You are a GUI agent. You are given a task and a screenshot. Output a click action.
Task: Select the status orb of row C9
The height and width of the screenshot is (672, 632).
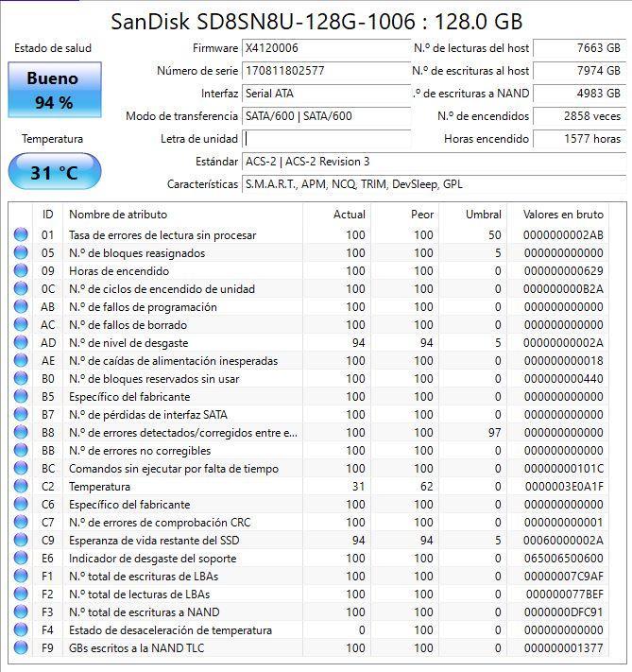21,541
